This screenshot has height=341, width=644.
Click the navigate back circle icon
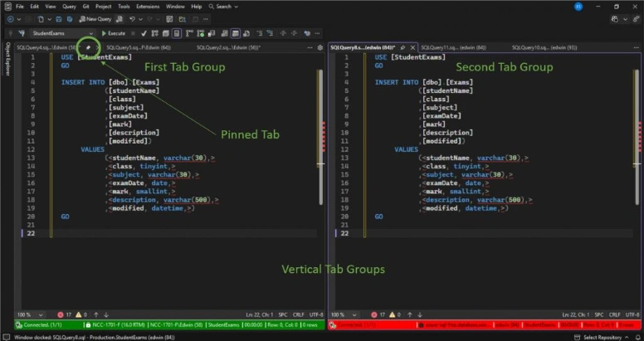pos(11,19)
